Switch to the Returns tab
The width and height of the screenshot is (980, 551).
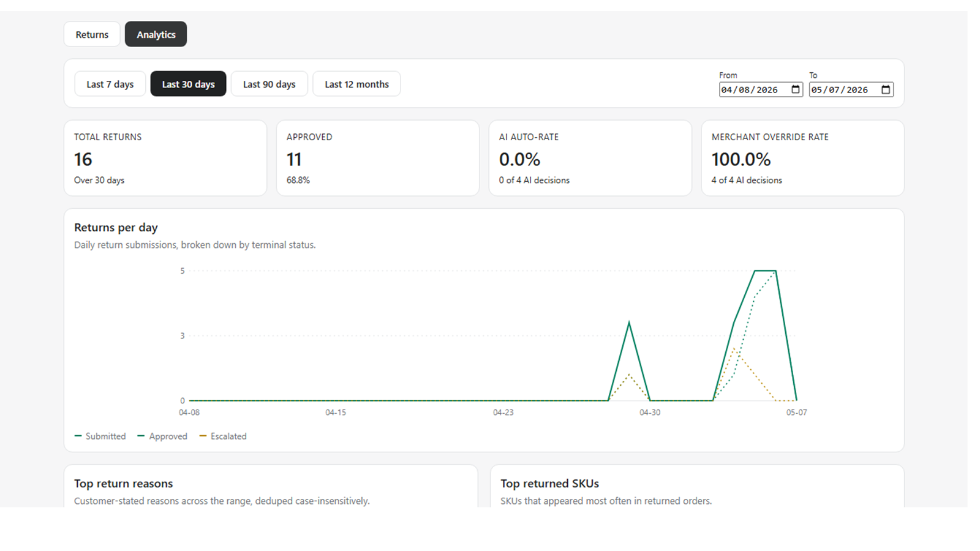click(92, 34)
